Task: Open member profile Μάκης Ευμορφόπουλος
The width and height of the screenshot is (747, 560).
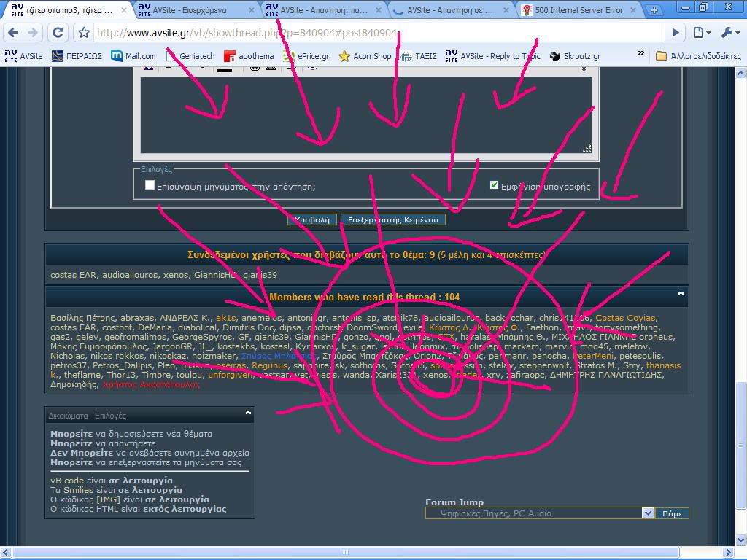Action: [99, 346]
